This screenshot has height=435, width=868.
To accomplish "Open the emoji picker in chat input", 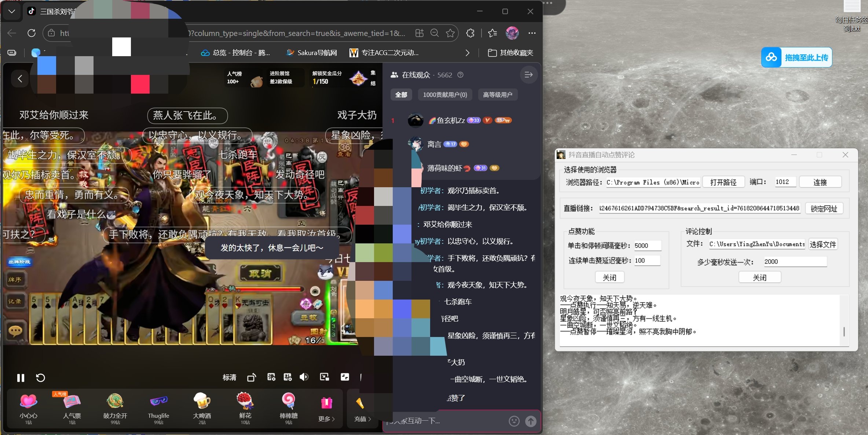I will coord(514,421).
